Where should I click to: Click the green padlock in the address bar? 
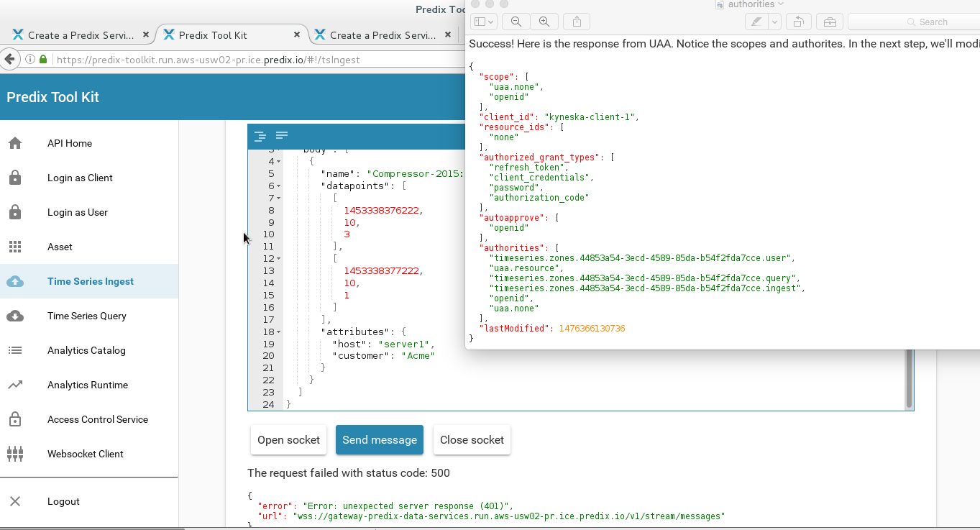(x=43, y=60)
